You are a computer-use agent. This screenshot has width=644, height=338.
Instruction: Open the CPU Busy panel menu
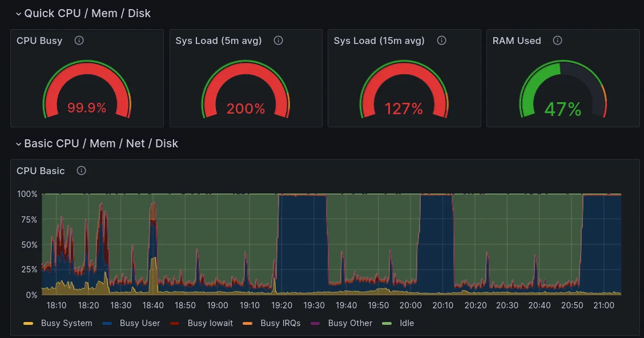[38, 41]
